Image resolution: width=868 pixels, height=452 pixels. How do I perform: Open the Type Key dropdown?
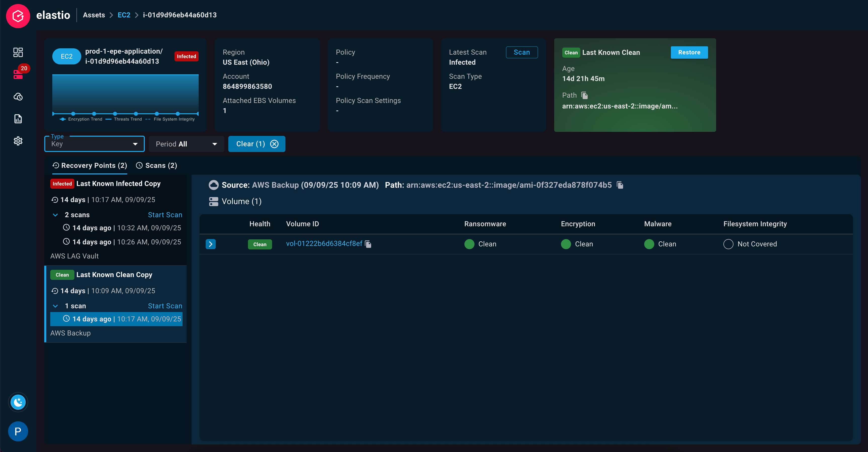click(x=94, y=144)
